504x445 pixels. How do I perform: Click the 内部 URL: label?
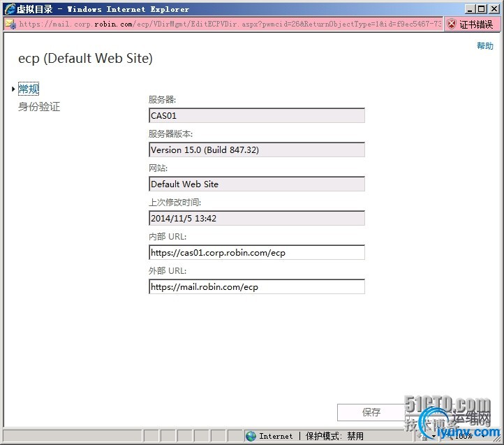168,237
